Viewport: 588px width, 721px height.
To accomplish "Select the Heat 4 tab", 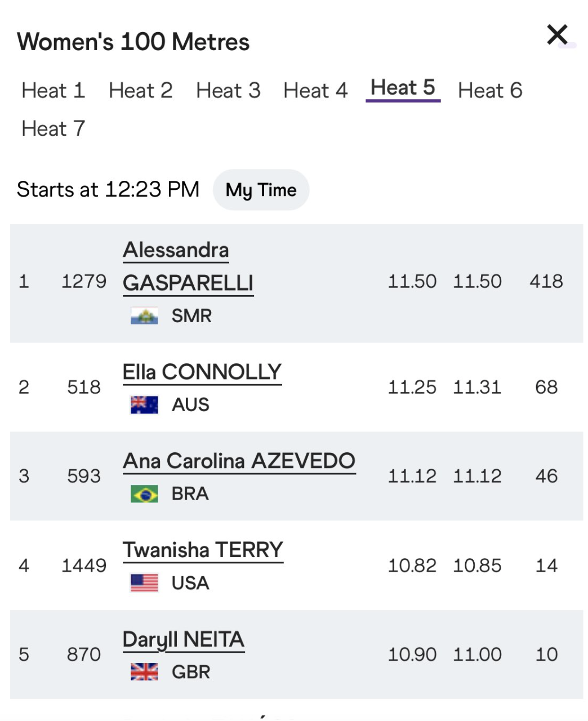I will pos(315,90).
